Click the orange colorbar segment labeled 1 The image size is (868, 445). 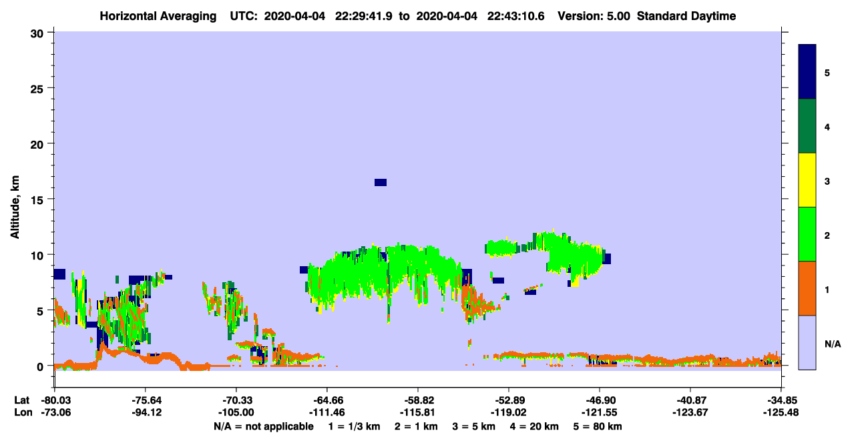tap(807, 288)
